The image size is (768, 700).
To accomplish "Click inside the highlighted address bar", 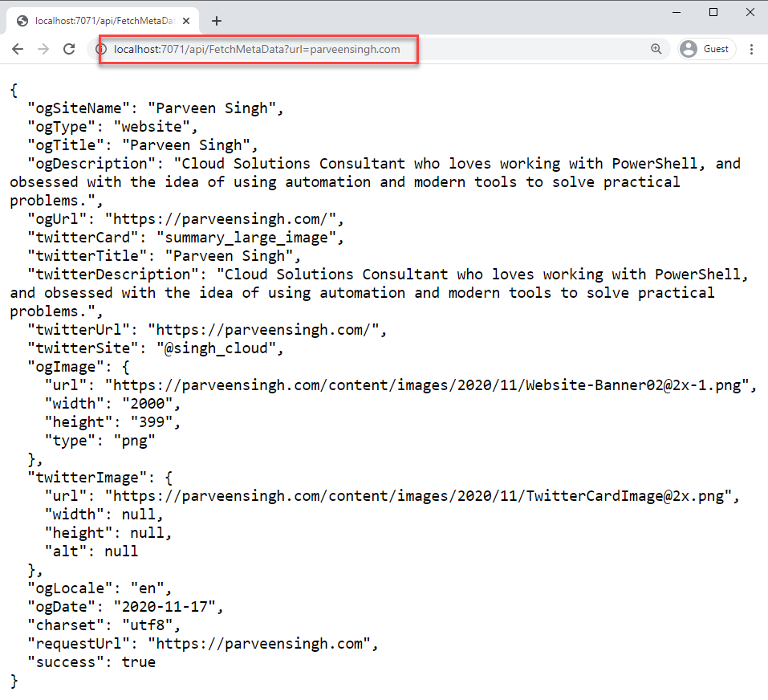I will click(257, 49).
